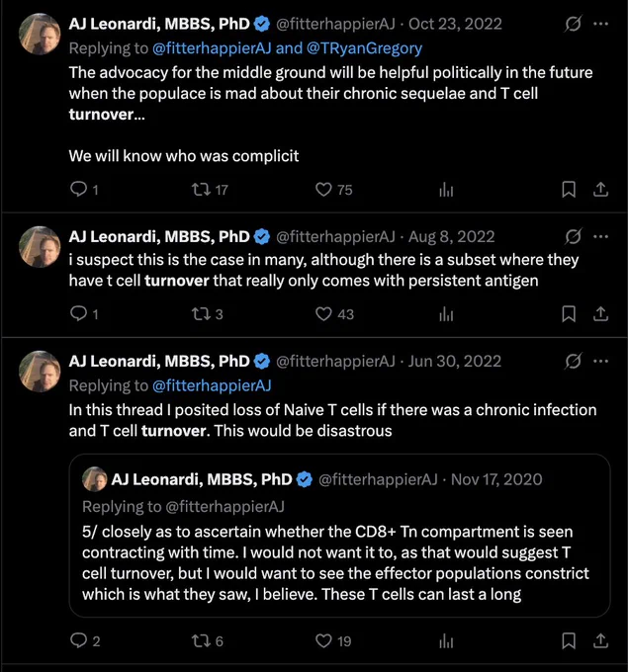
Task: Retweet the Oct 23, 2022 tweet
Action: coord(200,189)
